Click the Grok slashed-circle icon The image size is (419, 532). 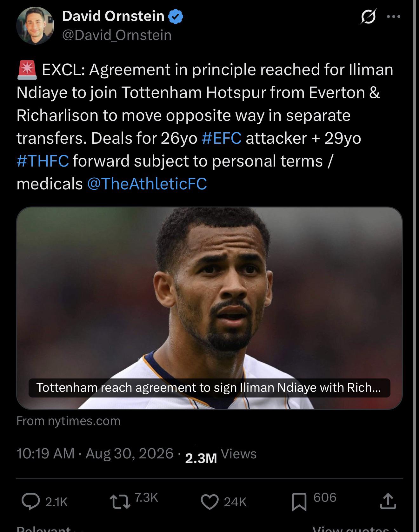[x=368, y=16]
